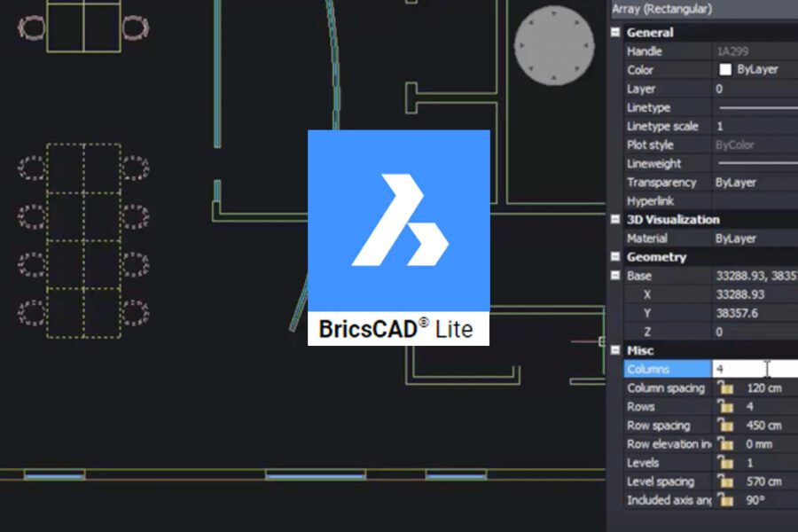The width and height of the screenshot is (798, 532).
Task: Collapse the 3D Visualization section
Action: pos(615,220)
